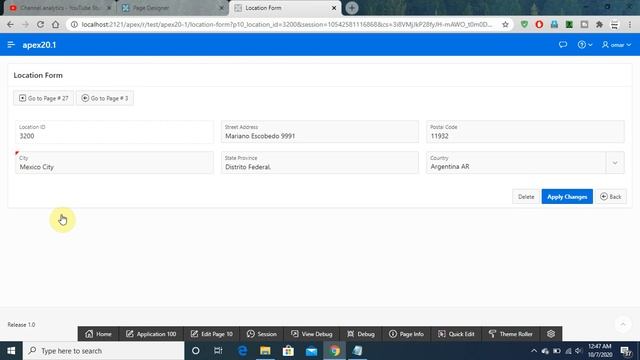Screen dimensions: 640x360
Task: Click Go to Page # 27 button
Action: tap(44, 98)
